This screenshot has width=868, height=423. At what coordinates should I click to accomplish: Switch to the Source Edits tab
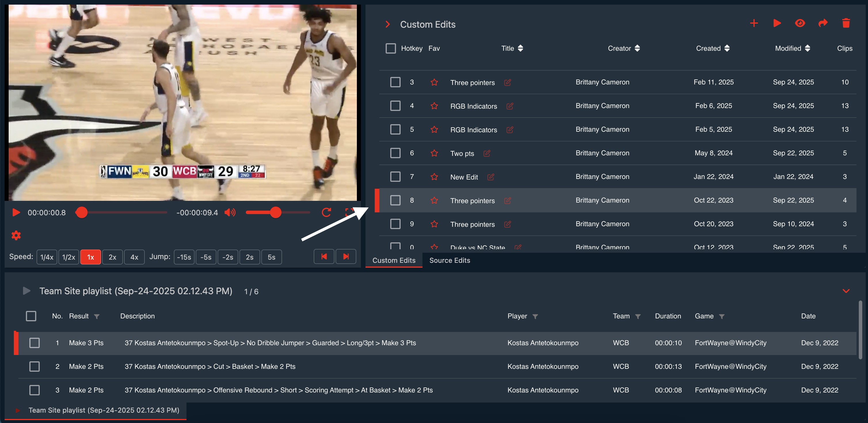tap(450, 260)
